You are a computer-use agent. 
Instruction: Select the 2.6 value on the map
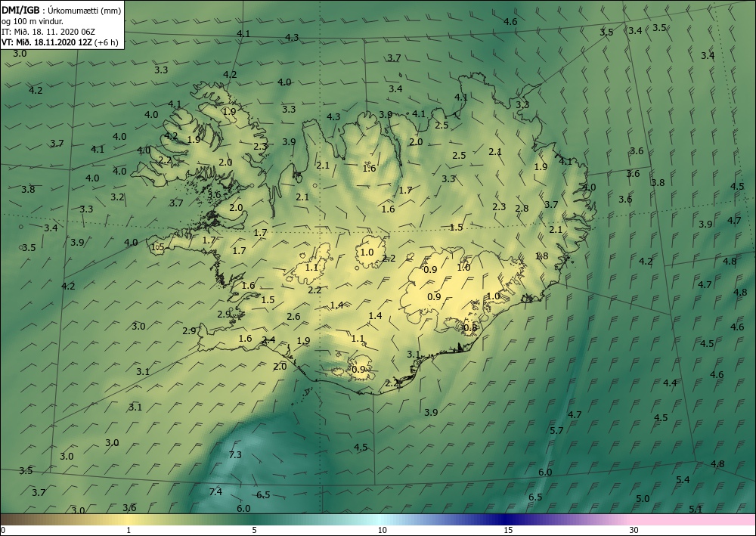click(293, 317)
